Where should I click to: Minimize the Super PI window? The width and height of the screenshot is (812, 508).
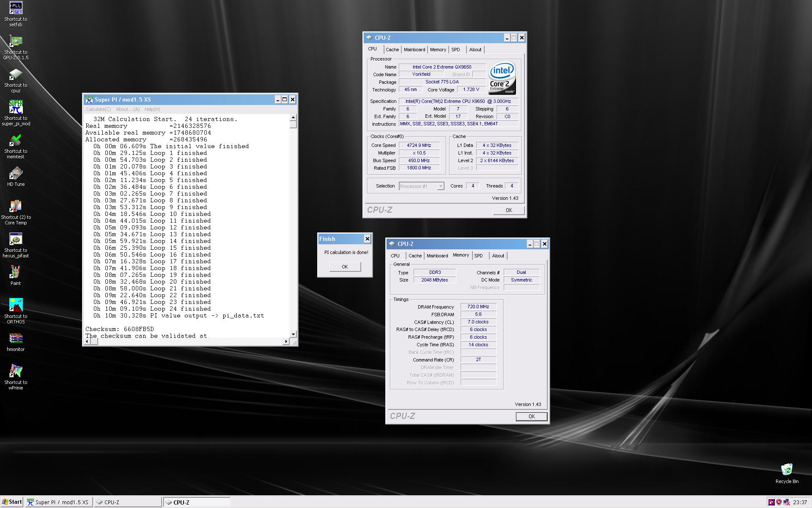point(278,99)
